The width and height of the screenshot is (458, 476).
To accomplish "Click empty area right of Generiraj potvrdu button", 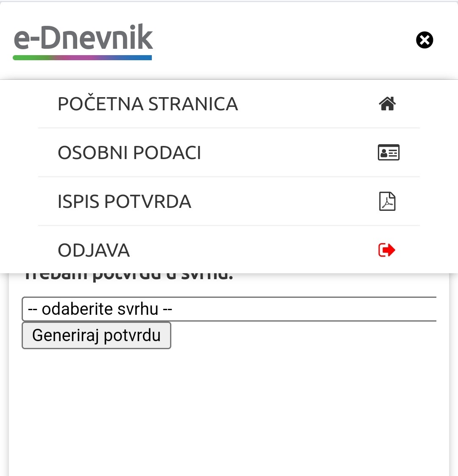I will coord(304,336).
